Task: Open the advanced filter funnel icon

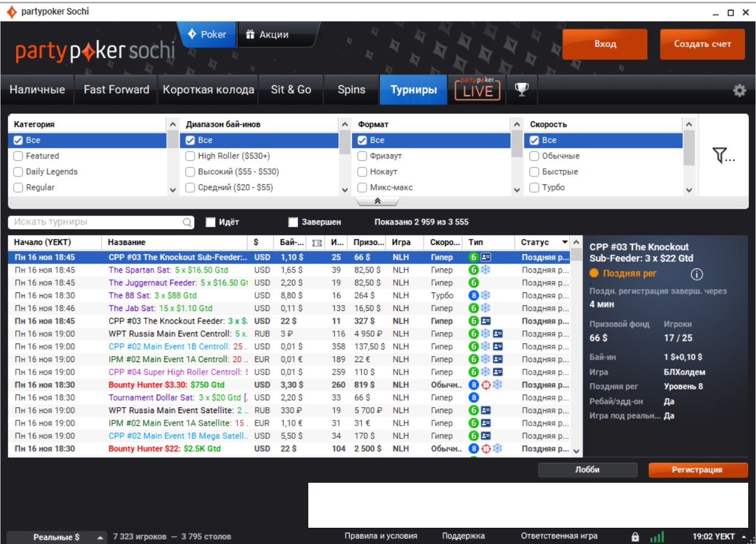Action: click(724, 156)
